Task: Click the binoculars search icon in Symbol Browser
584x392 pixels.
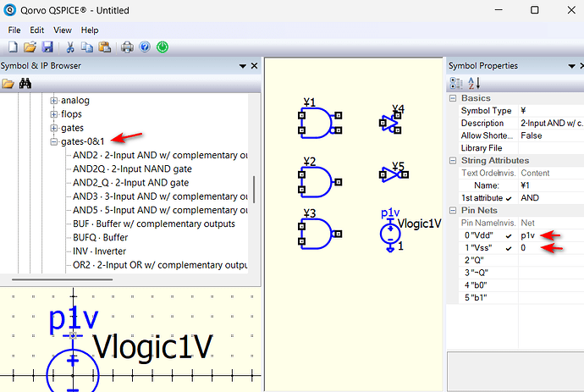Action: pos(25,83)
